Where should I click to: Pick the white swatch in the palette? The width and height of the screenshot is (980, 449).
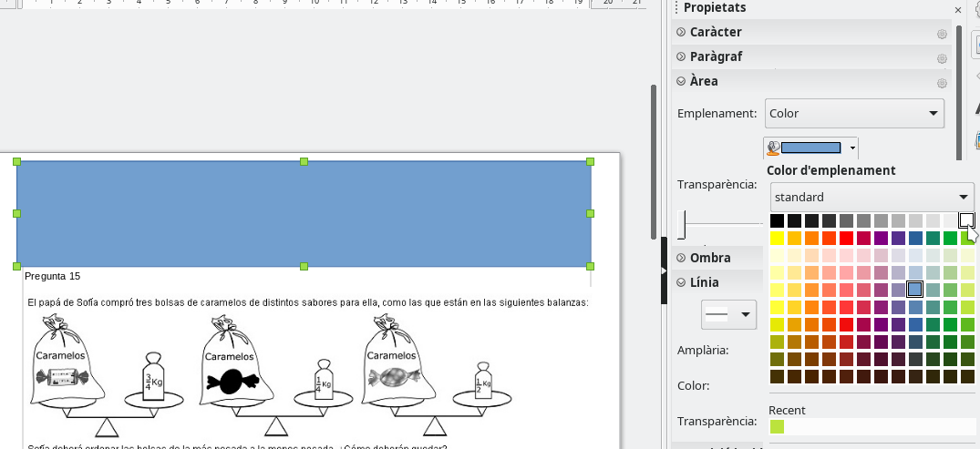[x=967, y=220]
